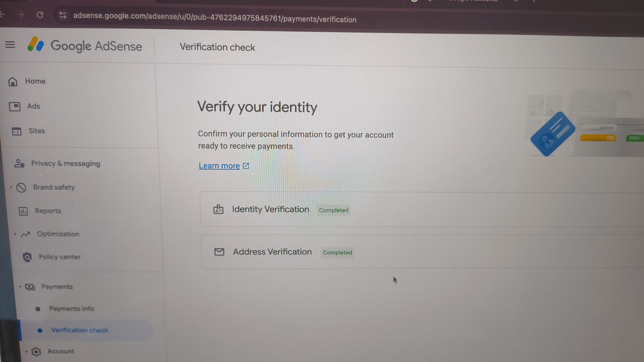The height and width of the screenshot is (362, 644).
Task: Select the Ads sidebar icon
Action: tap(15, 106)
